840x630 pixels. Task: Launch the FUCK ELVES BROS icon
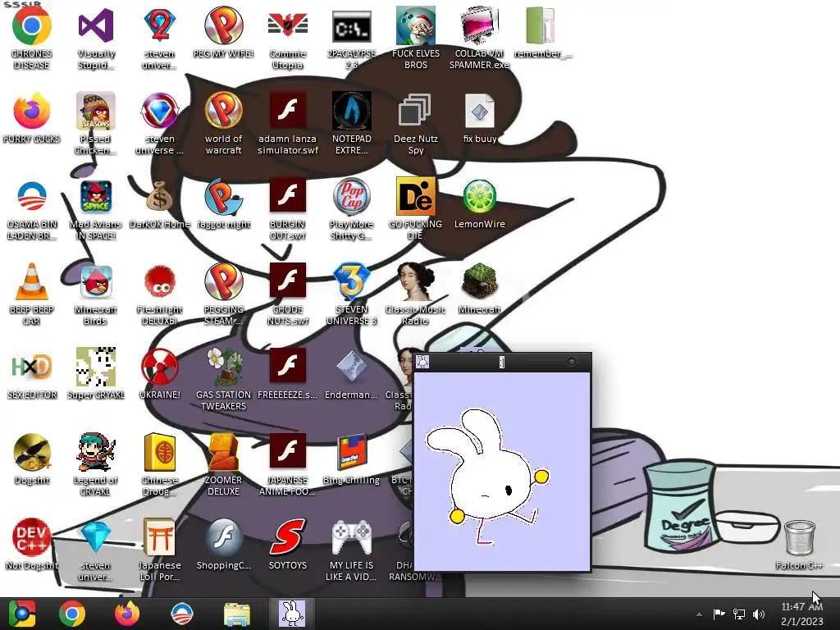click(x=415, y=25)
